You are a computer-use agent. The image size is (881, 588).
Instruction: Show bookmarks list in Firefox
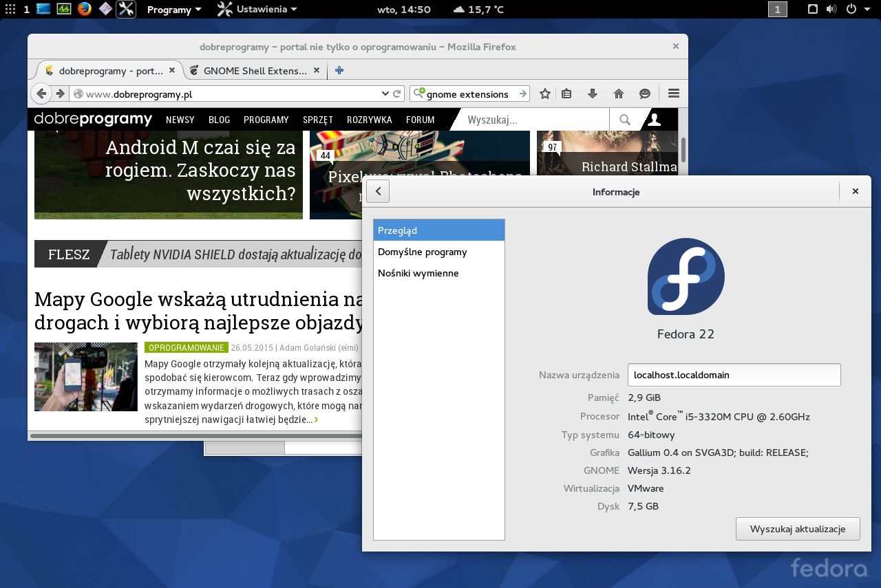pyautogui.click(x=566, y=94)
